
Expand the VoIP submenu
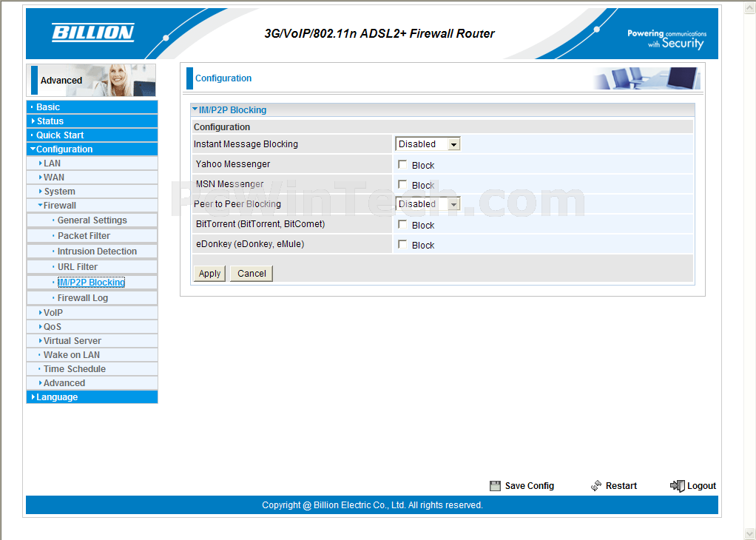click(92, 312)
